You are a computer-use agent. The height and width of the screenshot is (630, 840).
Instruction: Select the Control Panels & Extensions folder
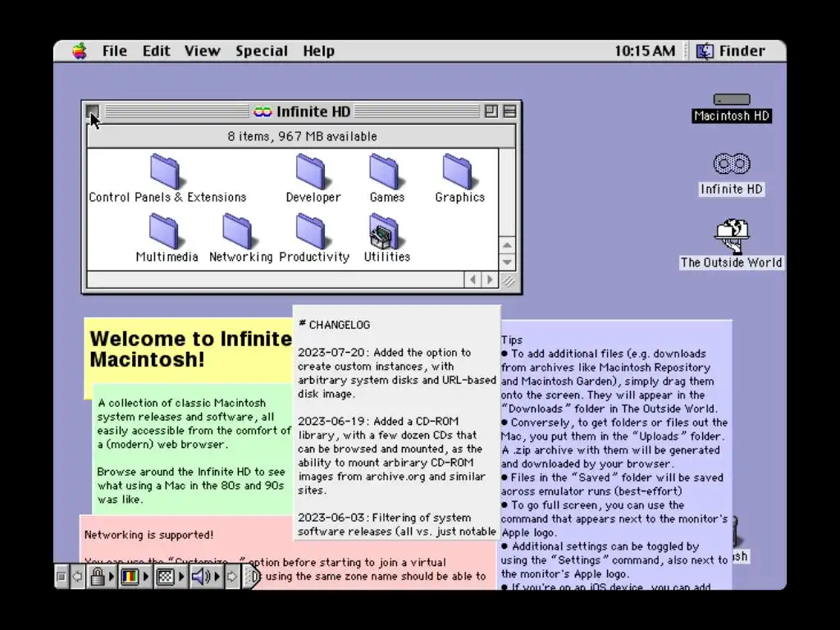click(x=167, y=180)
